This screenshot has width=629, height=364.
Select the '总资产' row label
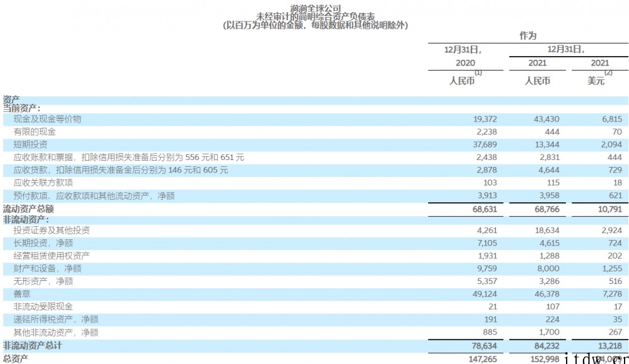(15, 359)
